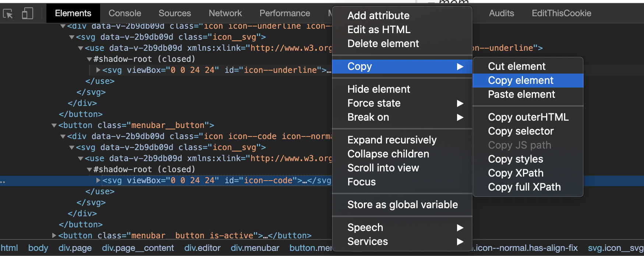The height and width of the screenshot is (256, 644).
Task: Collapse the div icon--underline node at top
Action: coord(63,26)
